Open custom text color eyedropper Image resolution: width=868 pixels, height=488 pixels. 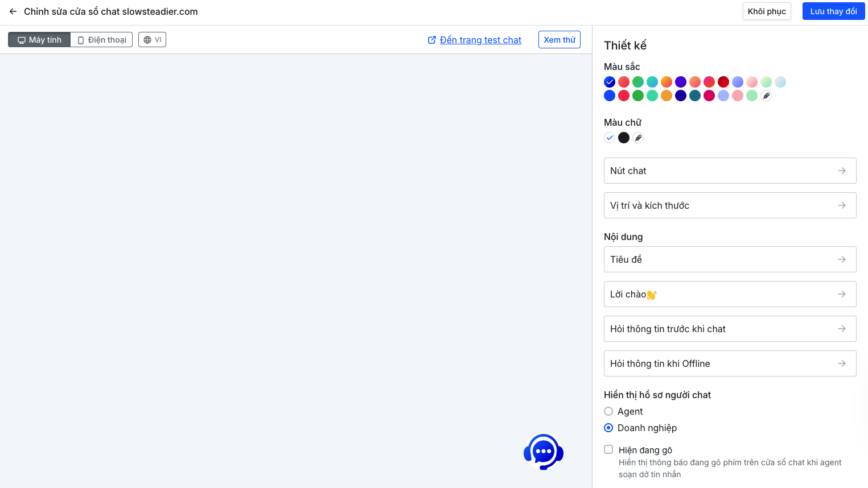pos(638,138)
